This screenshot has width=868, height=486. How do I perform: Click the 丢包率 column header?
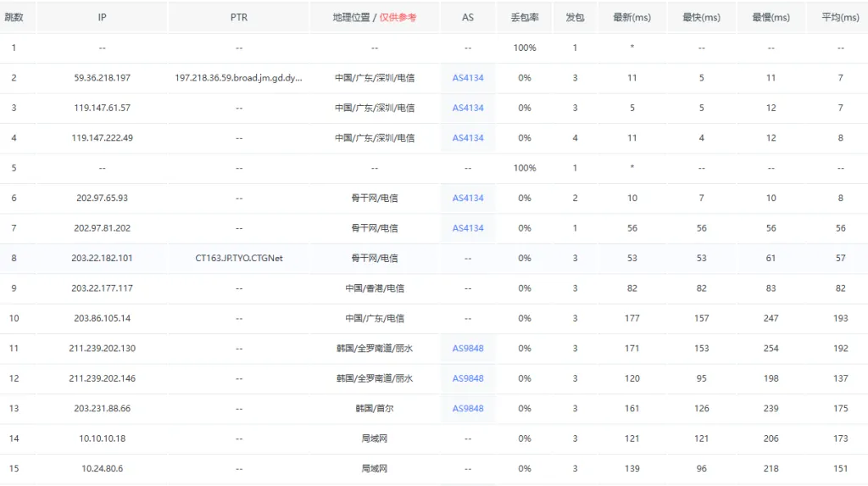(x=524, y=17)
